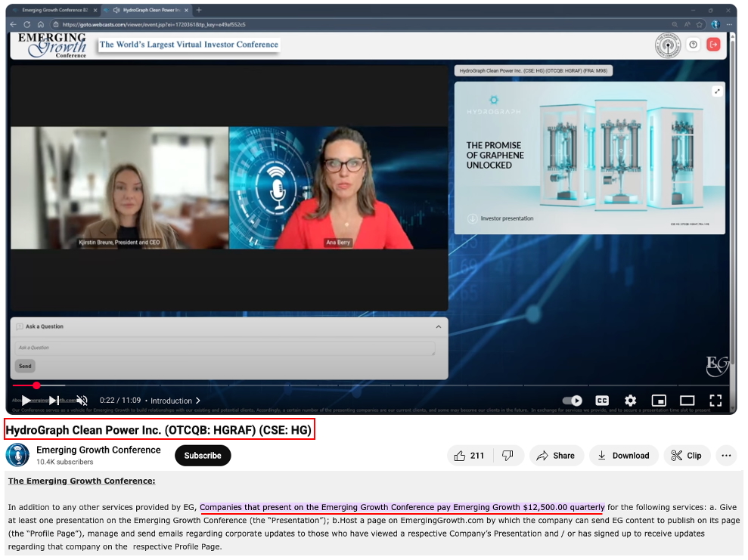This screenshot has height=560, width=748.
Task: Click the Send question button
Action: click(25, 366)
